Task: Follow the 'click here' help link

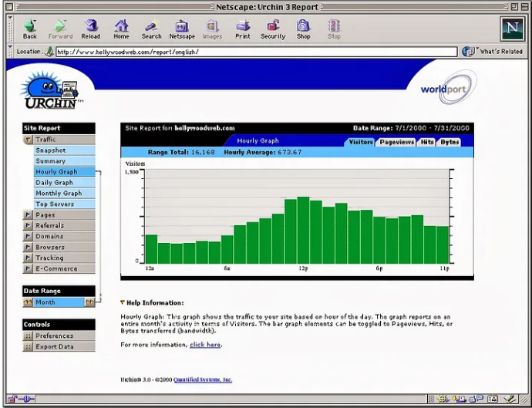Action: (x=205, y=345)
